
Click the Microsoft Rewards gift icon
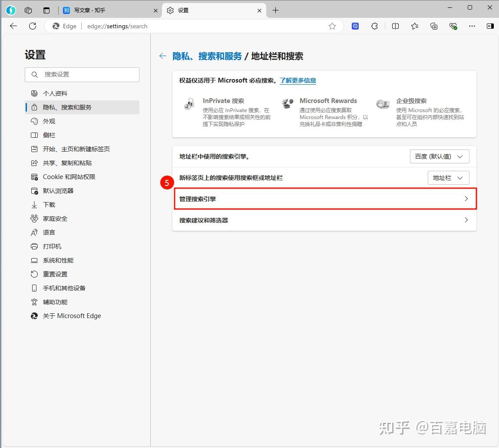click(287, 103)
